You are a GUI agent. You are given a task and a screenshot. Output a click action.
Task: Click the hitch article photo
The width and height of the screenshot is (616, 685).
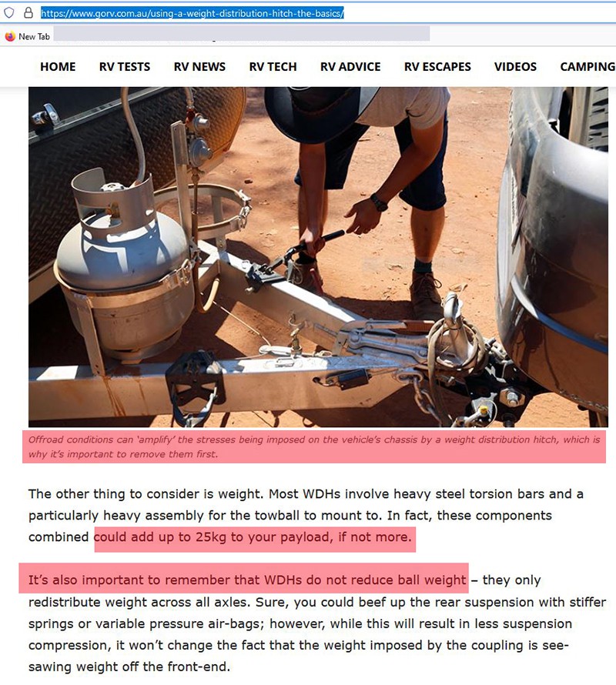(x=318, y=257)
